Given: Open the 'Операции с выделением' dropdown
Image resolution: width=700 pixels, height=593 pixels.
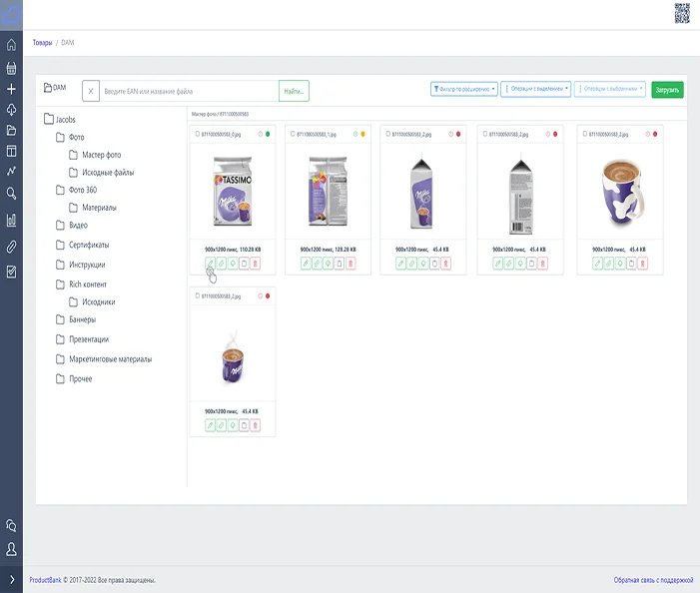Looking at the screenshot, I should pyautogui.click(x=535, y=89).
